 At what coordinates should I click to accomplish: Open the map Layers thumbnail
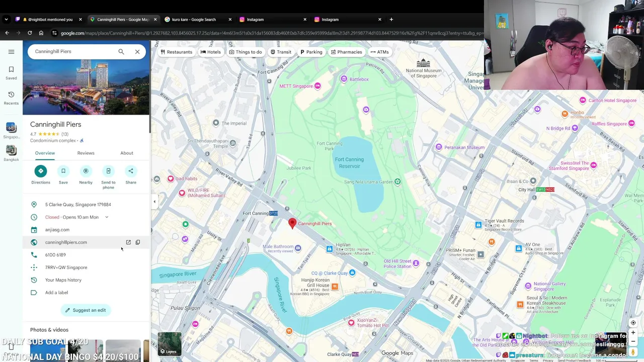click(170, 343)
